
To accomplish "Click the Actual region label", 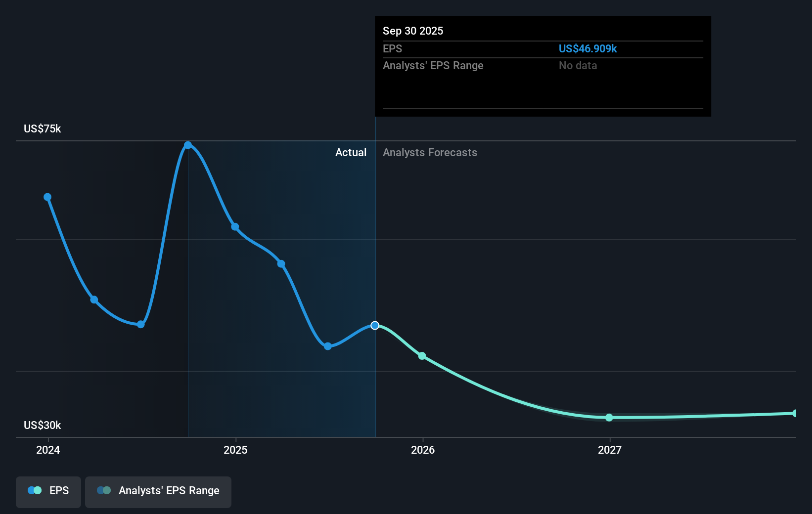I will click(x=351, y=153).
